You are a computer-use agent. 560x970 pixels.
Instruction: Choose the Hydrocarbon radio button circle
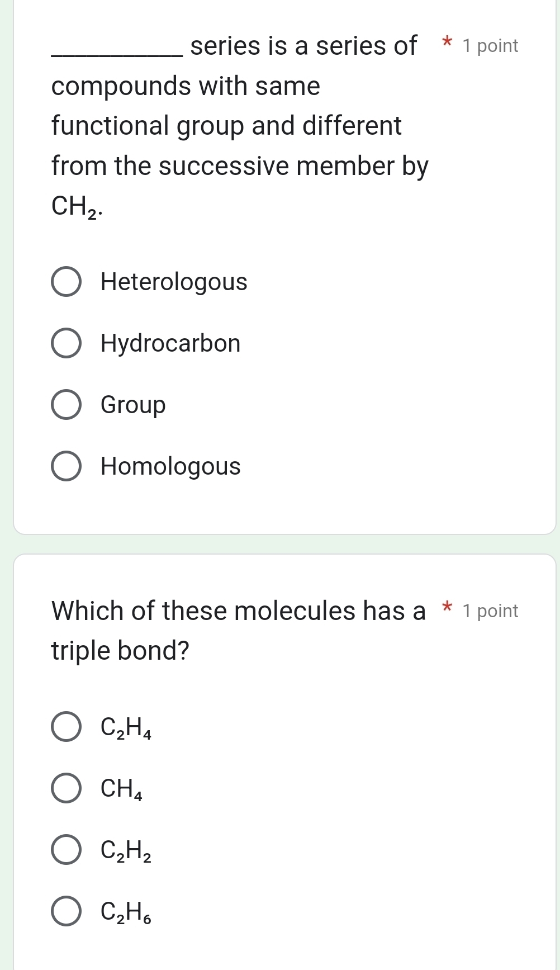66,343
